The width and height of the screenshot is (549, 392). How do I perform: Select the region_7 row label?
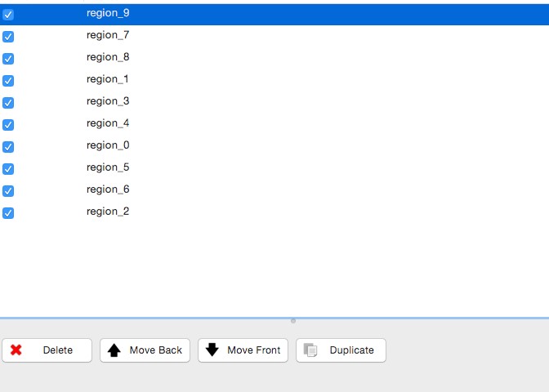[x=108, y=35]
